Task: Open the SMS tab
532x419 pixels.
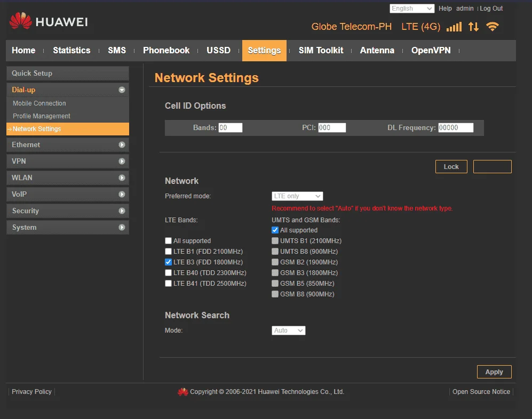Action: point(117,51)
